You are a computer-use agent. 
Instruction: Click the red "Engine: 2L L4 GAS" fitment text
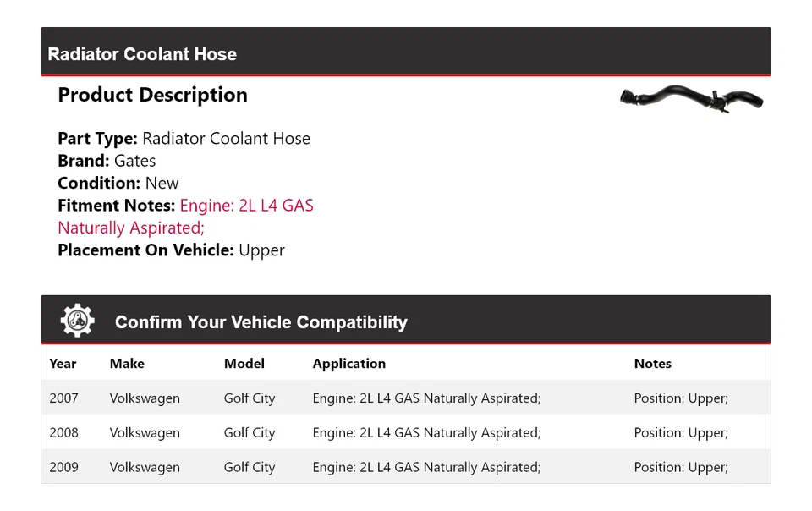(246, 206)
